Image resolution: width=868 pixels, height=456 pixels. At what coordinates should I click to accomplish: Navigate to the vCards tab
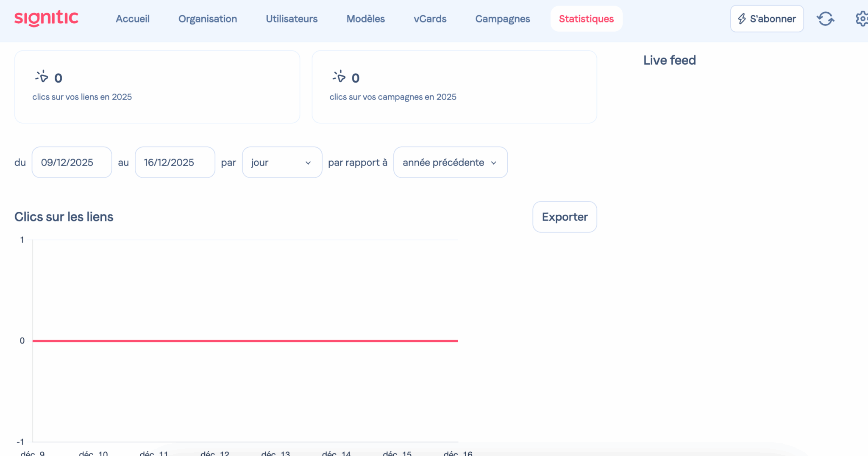click(430, 19)
